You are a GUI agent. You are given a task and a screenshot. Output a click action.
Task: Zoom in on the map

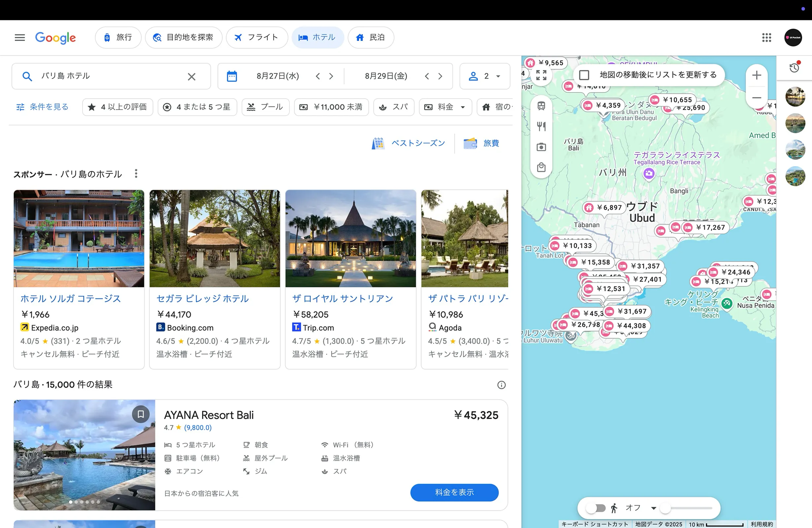757,75
